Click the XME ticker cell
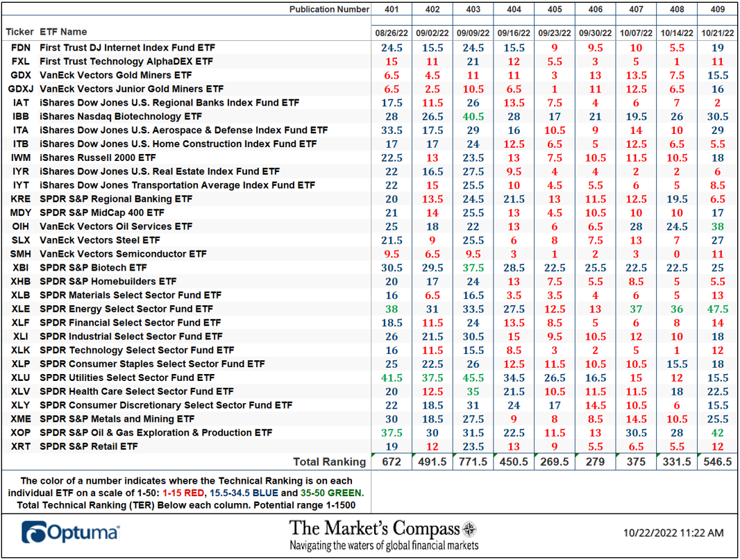This screenshot has width=740, height=560. (20, 418)
